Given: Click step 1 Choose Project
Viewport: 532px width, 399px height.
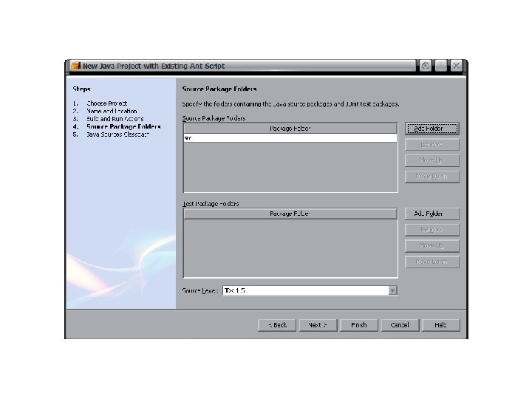Looking at the screenshot, I should [106, 103].
